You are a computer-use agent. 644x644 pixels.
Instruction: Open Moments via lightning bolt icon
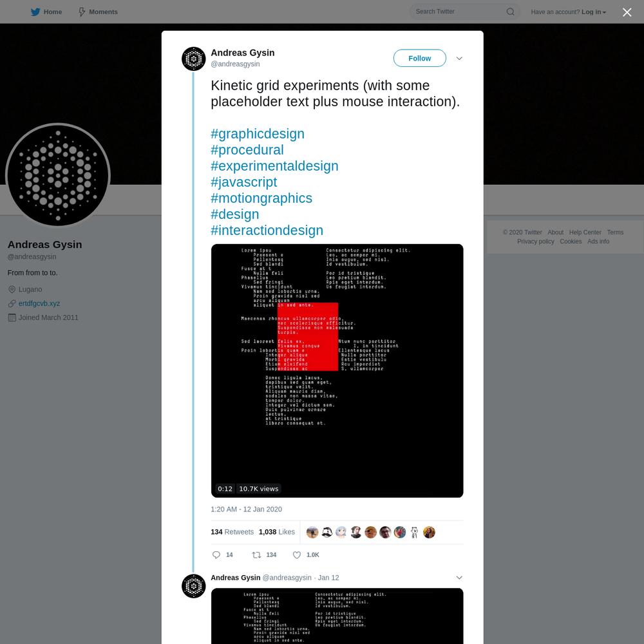[82, 12]
